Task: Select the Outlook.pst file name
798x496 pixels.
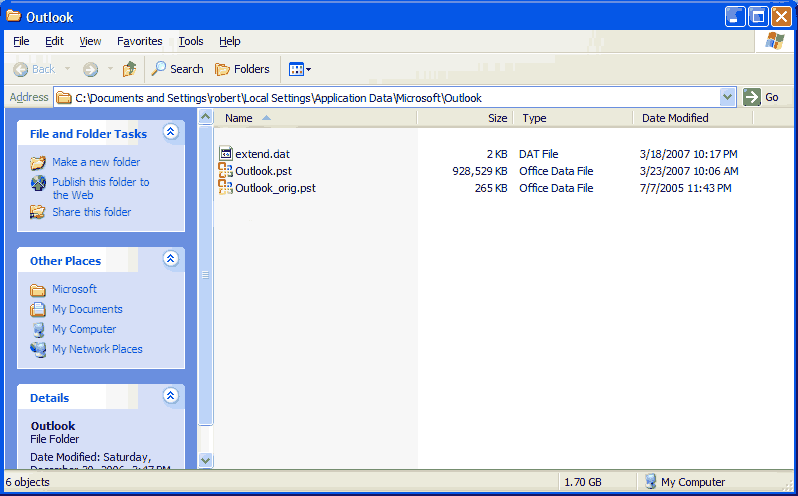Action: point(264,171)
